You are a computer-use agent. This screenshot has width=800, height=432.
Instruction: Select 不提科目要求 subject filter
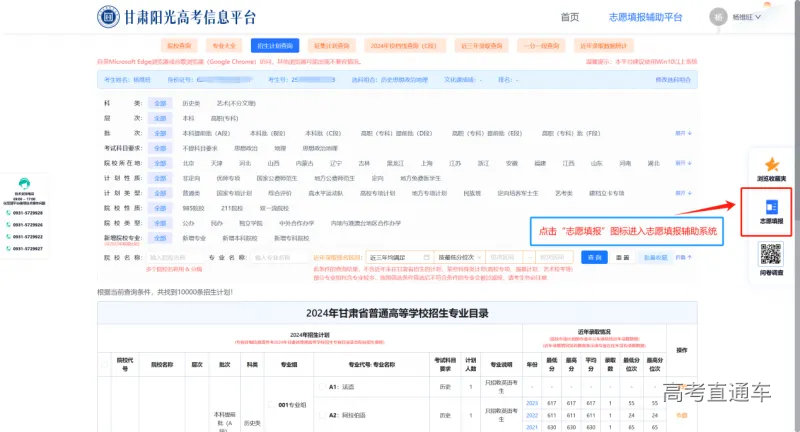tap(200, 148)
